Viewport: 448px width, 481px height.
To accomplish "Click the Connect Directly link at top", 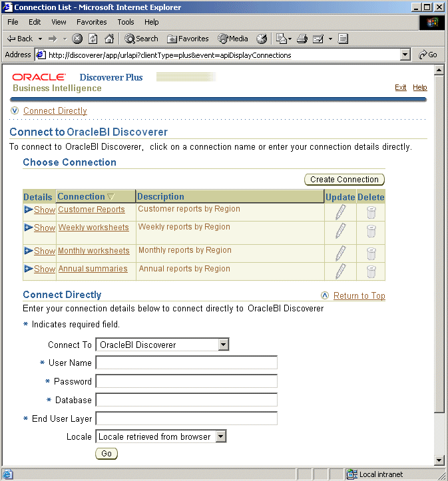I will 55,110.
